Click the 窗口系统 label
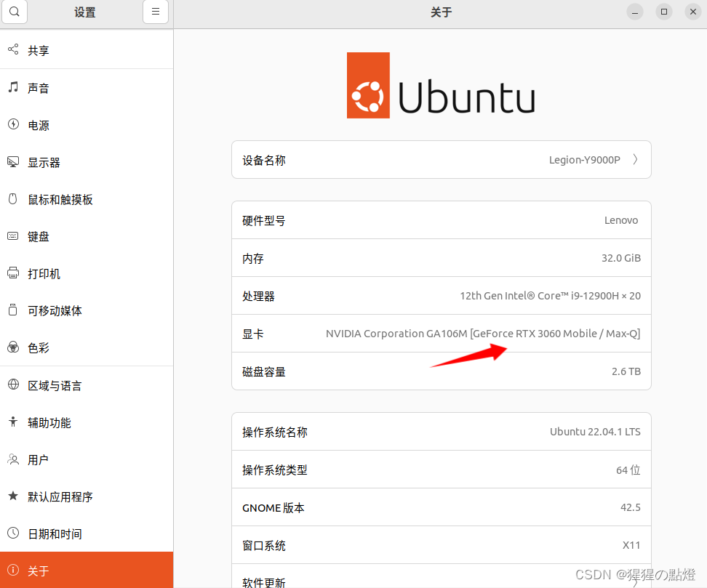Image resolution: width=707 pixels, height=588 pixels. coord(264,546)
